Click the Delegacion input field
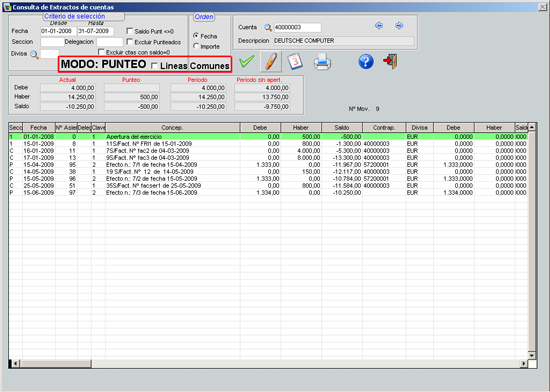550x392 pixels. (110, 42)
